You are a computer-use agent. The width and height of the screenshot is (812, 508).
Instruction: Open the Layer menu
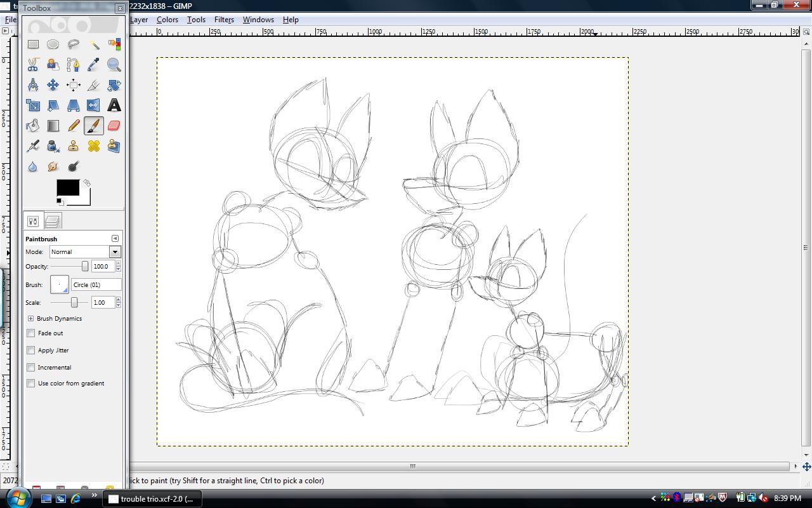pos(139,20)
